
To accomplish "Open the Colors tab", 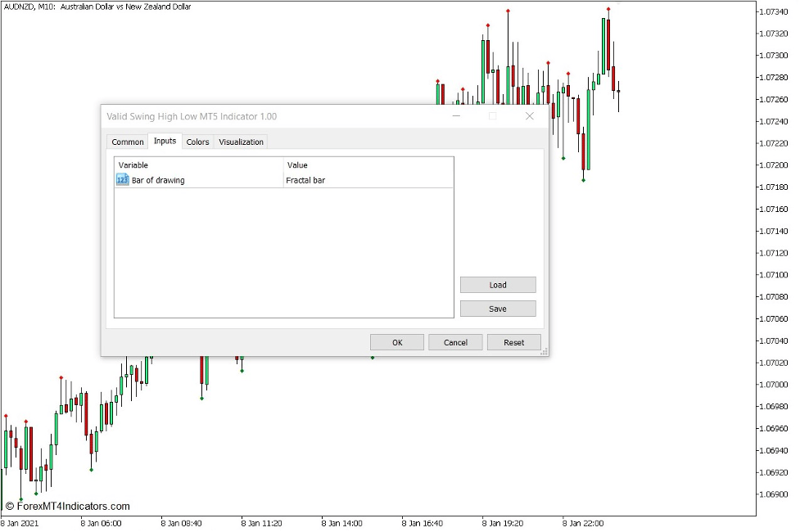I will pyautogui.click(x=197, y=142).
